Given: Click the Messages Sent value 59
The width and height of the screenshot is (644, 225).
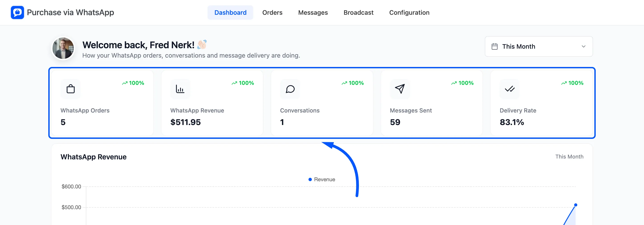Looking at the screenshot, I should tap(395, 122).
